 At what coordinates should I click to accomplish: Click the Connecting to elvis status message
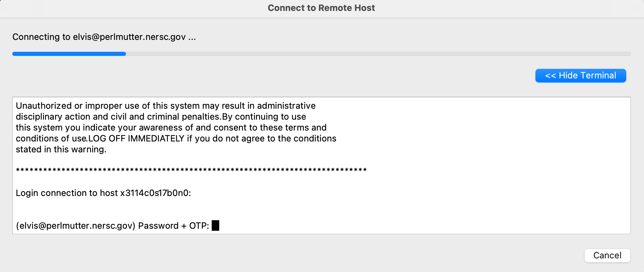coord(104,37)
